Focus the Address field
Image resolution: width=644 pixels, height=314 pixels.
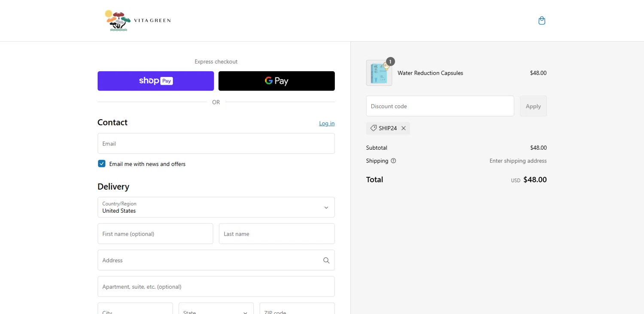[x=216, y=260]
